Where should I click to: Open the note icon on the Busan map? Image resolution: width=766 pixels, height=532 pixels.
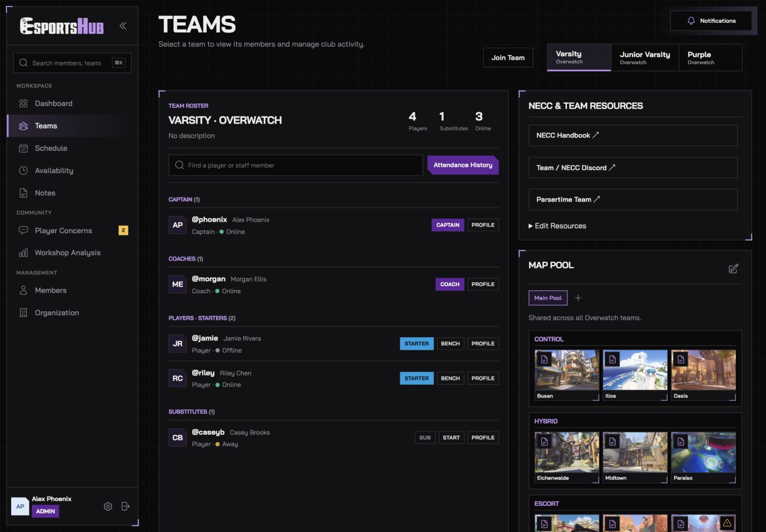coord(544,360)
